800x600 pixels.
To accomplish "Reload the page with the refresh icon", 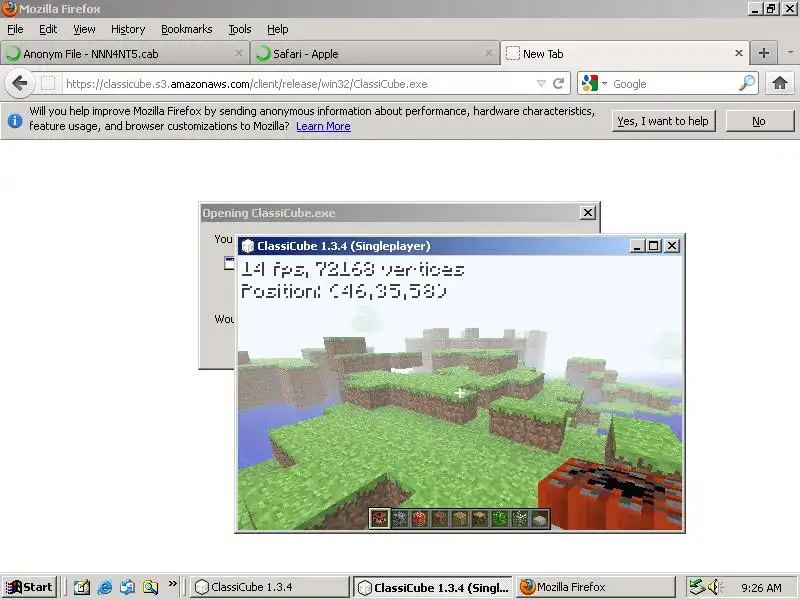I will coord(559,83).
